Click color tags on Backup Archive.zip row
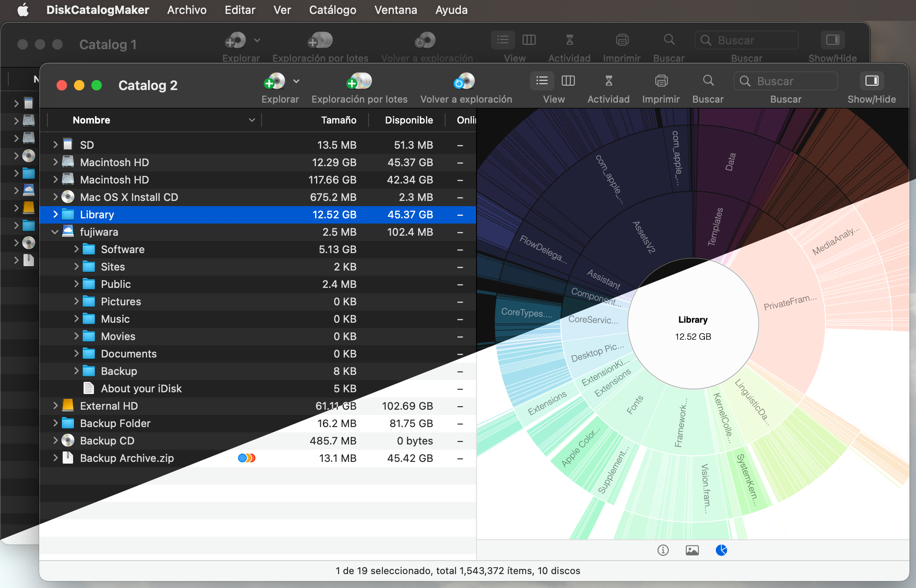Image resolution: width=916 pixels, height=588 pixels. (x=247, y=458)
